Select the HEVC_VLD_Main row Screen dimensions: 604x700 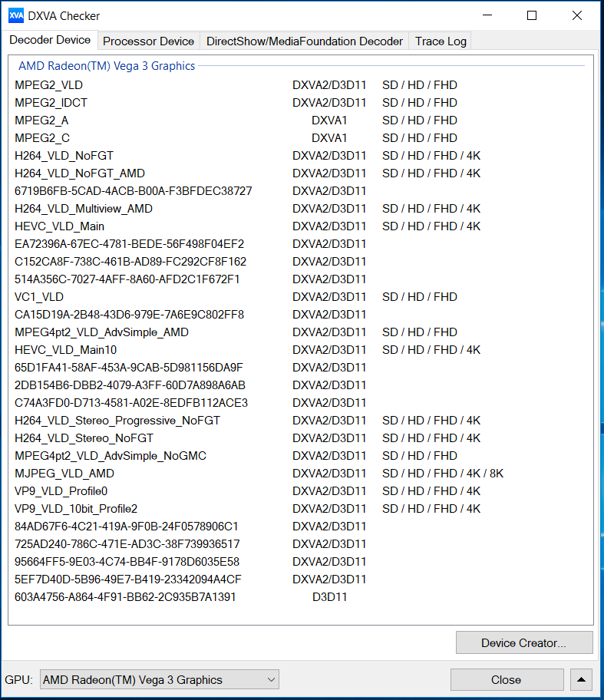click(299, 226)
